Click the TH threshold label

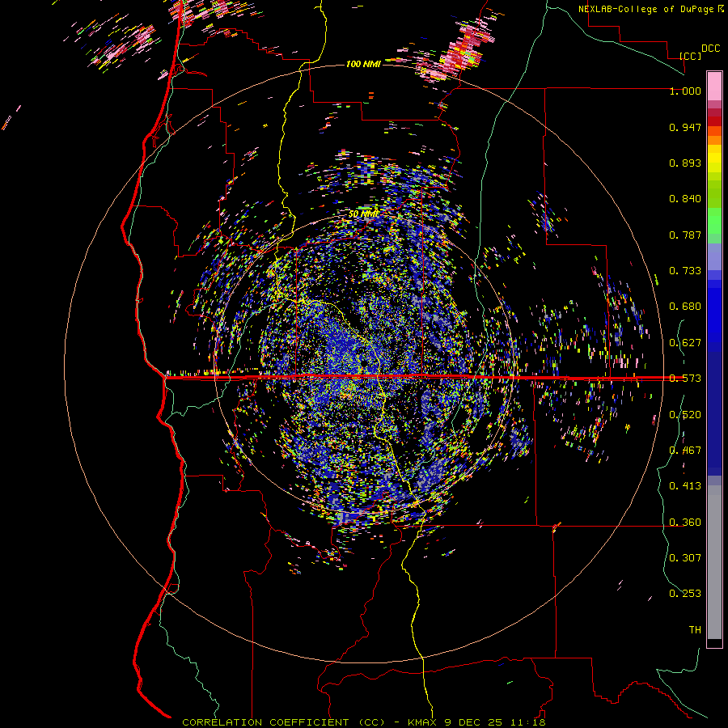point(695,630)
